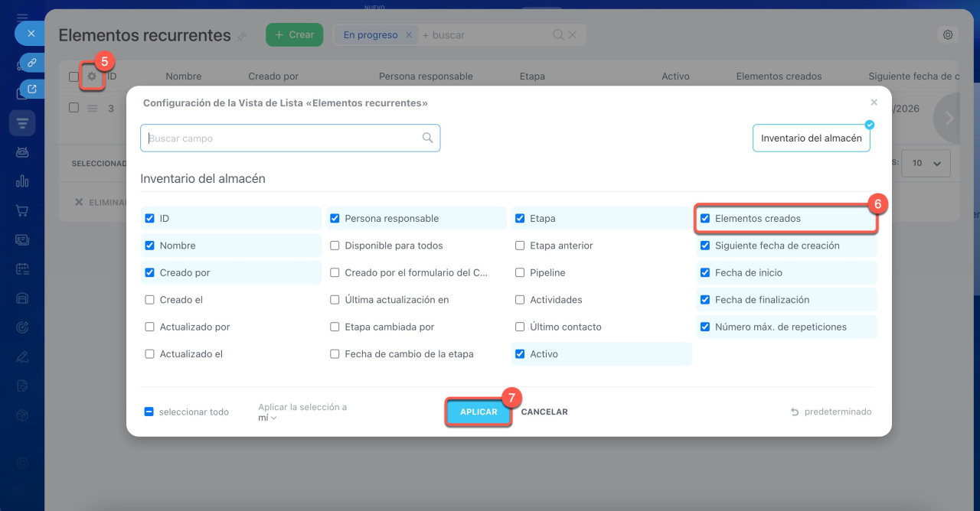Close the list view configuration dialog
Image resolution: width=980 pixels, height=511 pixels.
click(874, 103)
